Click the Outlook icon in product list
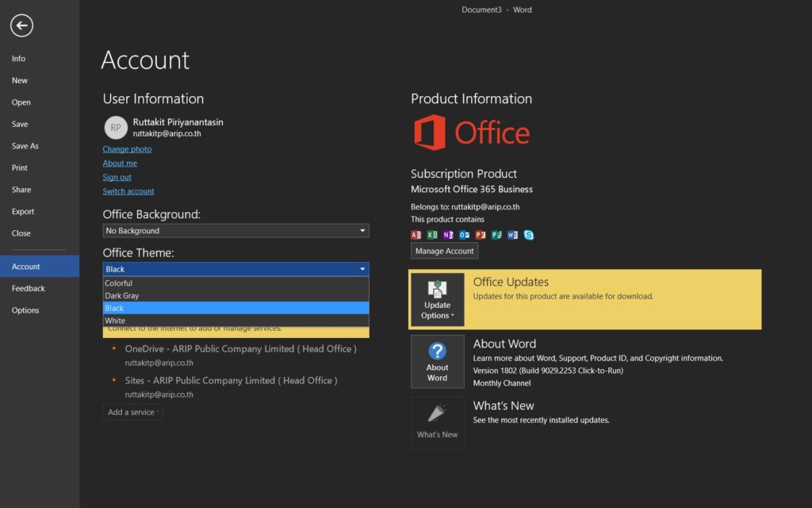This screenshot has height=508, width=812. [x=465, y=235]
